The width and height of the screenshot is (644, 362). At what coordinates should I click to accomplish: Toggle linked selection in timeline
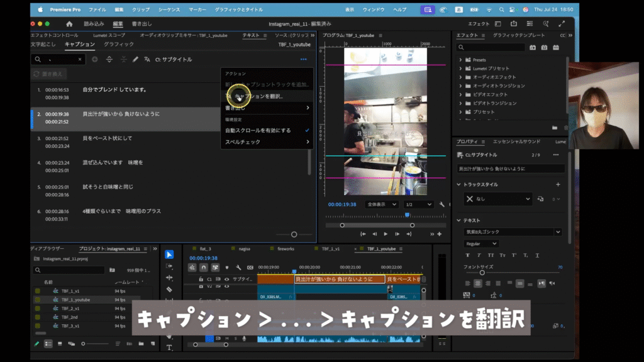pos(215,268)
